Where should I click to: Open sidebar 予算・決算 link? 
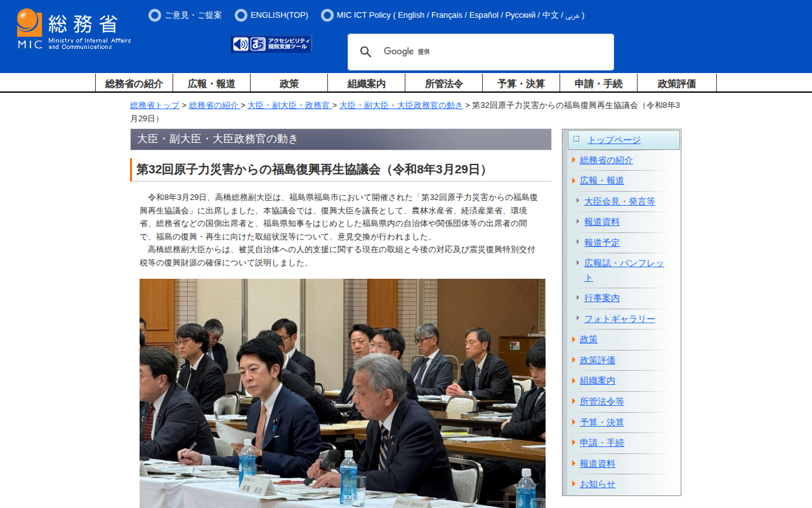[x=602, y=422]
